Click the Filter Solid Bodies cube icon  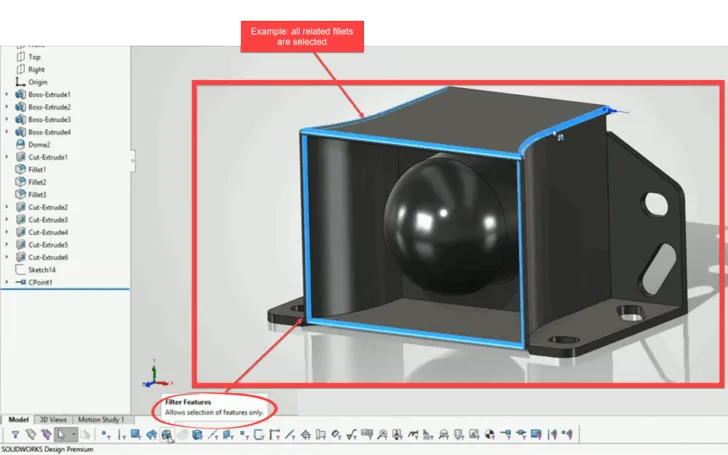[x=198, y=435]
